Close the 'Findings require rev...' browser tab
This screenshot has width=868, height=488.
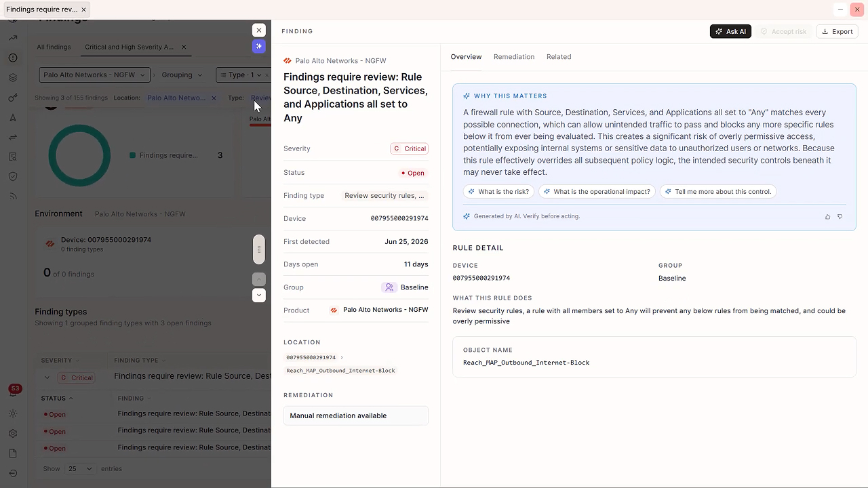(x=83, y=9)
